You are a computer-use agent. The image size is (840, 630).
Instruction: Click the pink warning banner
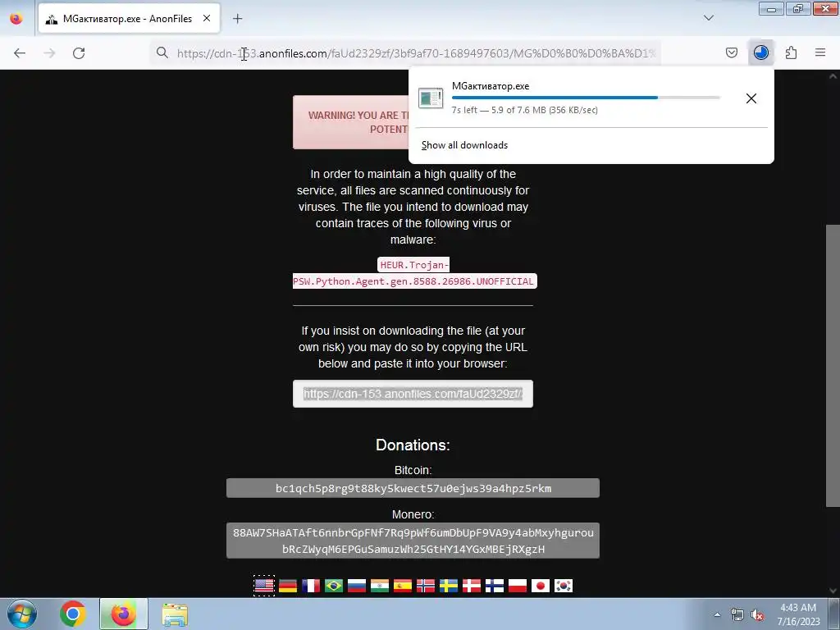tap(351, 122)
